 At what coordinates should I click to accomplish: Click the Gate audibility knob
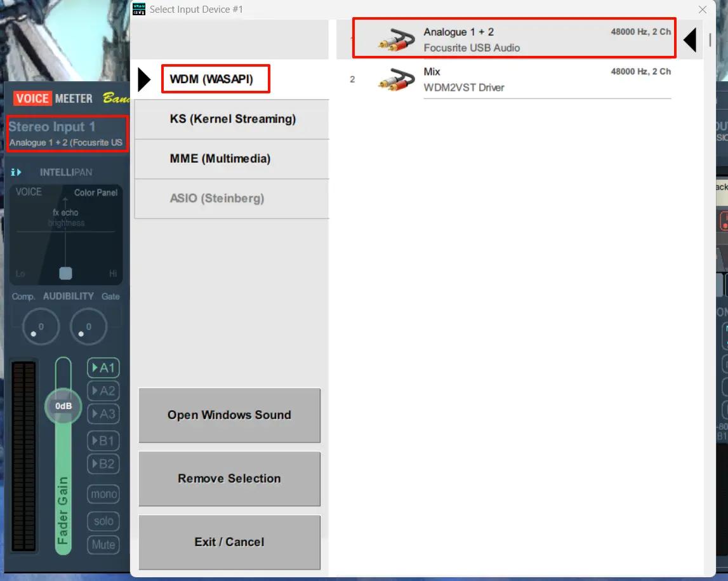coord(88,326)
